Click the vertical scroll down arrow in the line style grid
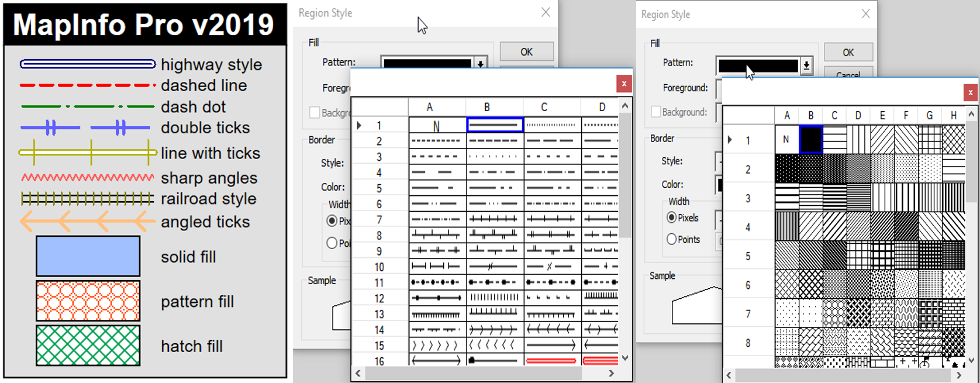The image size is (980, 383). click(625, 358)
